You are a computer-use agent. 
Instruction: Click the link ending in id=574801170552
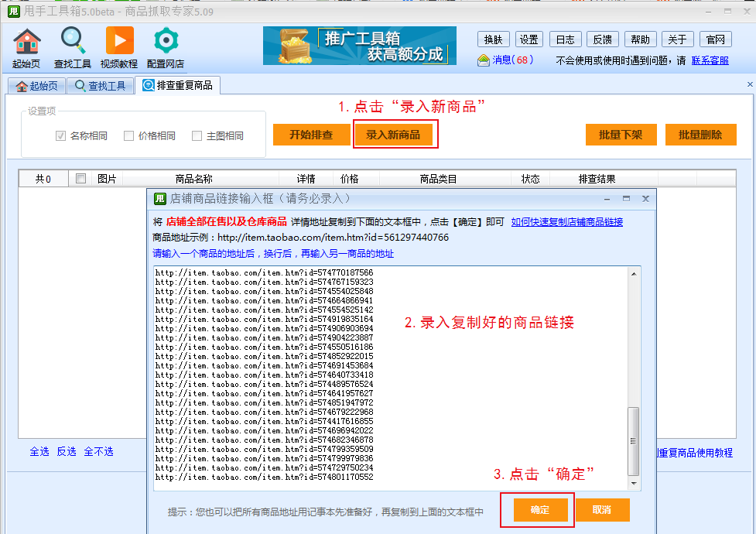pyautogui.click(x=264, y=477)
